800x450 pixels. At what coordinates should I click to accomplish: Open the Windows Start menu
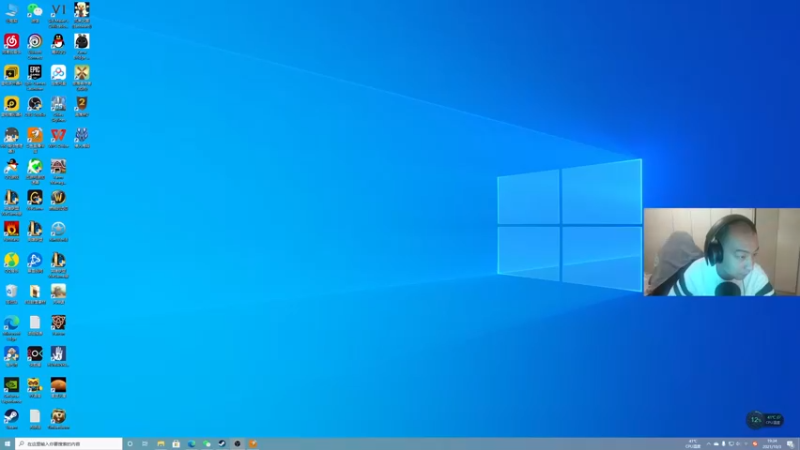pos(7,444)
